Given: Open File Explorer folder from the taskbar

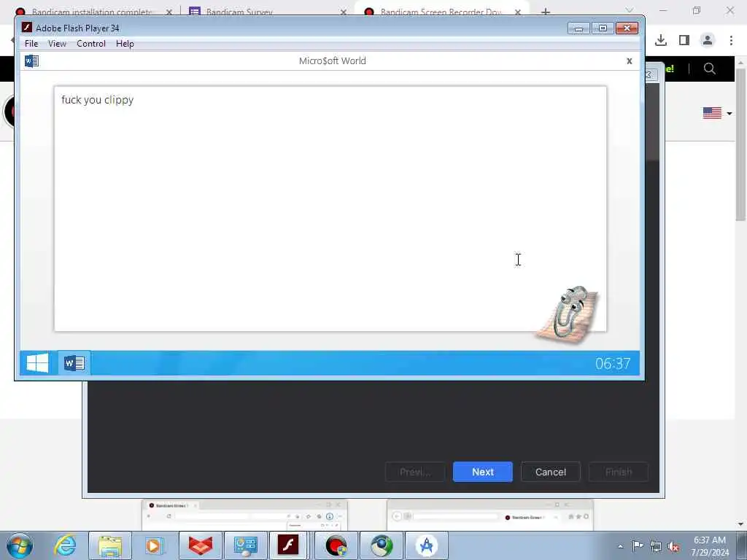Looking at the screenshot, I should [x=110, y=545].
